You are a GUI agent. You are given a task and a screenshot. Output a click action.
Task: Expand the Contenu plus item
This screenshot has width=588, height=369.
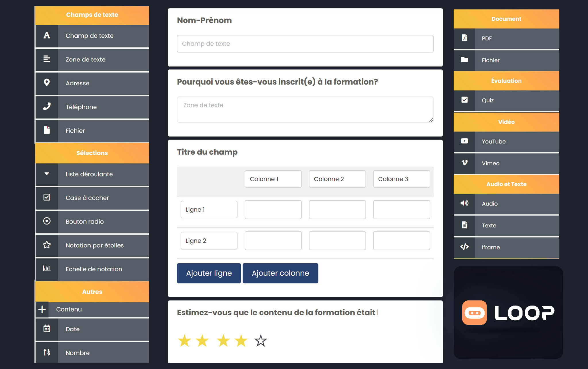(42, 309)
